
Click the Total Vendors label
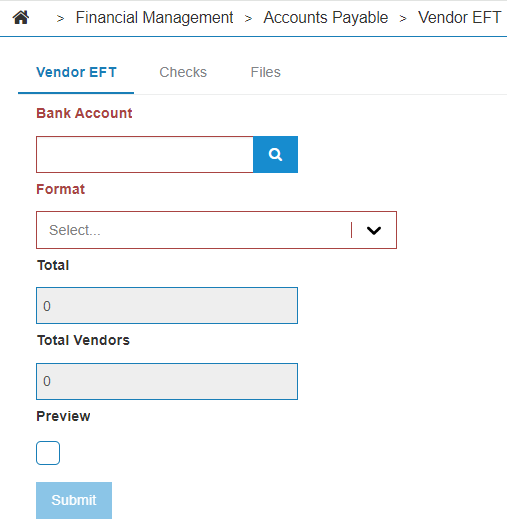tap(83, 340)
